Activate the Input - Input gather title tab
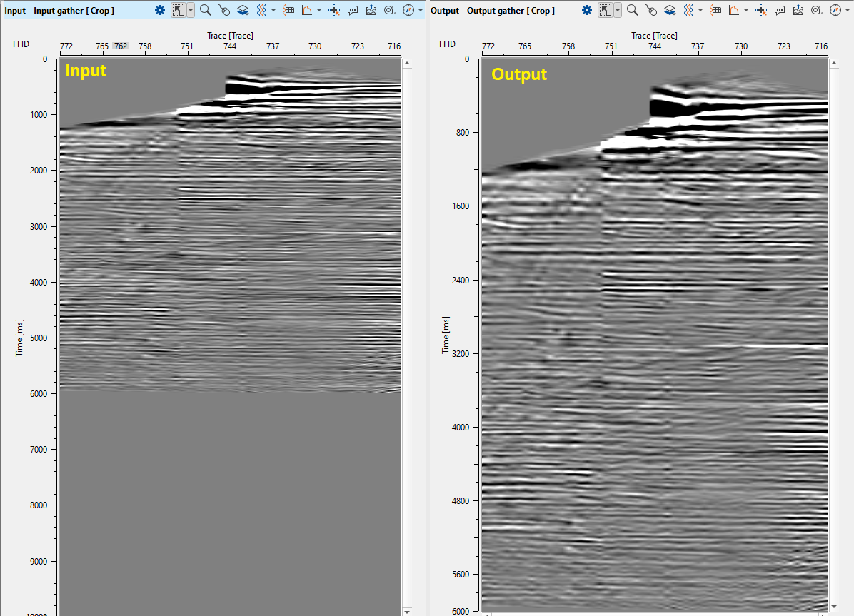854x616 pixels. tap(59, 11)
